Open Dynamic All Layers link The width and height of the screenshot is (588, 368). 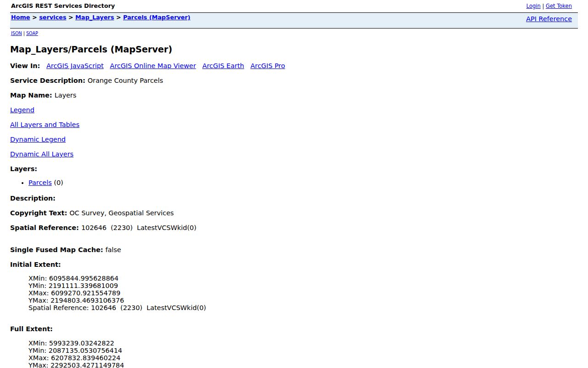(x=42, y=154)
